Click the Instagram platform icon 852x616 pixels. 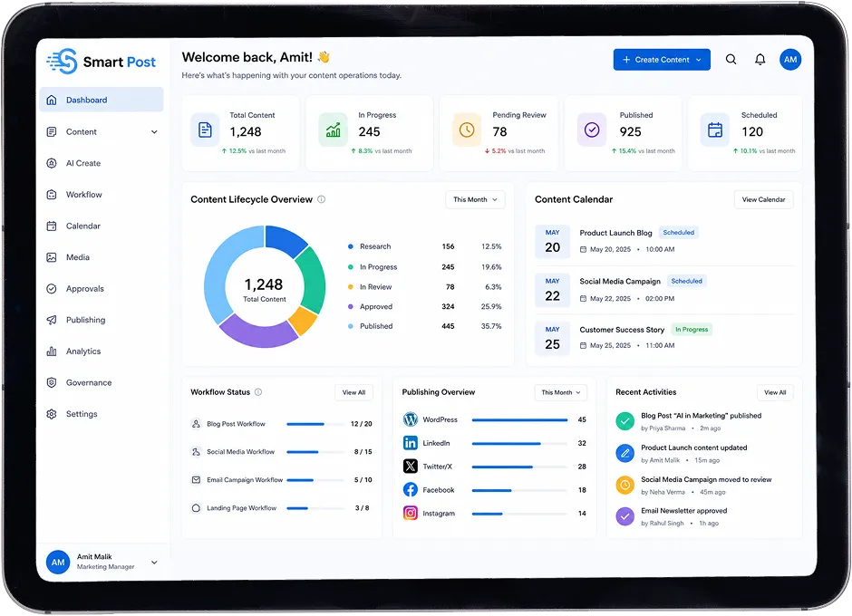tap(411, 513)
